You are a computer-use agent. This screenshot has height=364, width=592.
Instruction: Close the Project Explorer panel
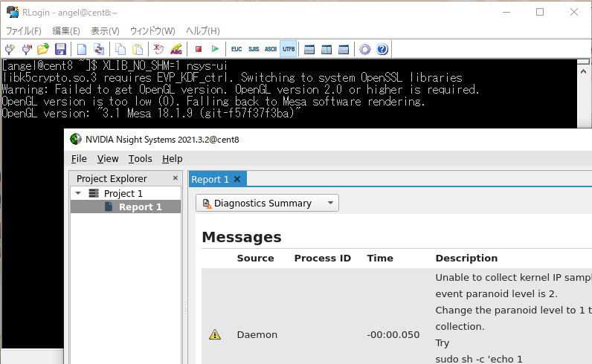click(176, 178)
